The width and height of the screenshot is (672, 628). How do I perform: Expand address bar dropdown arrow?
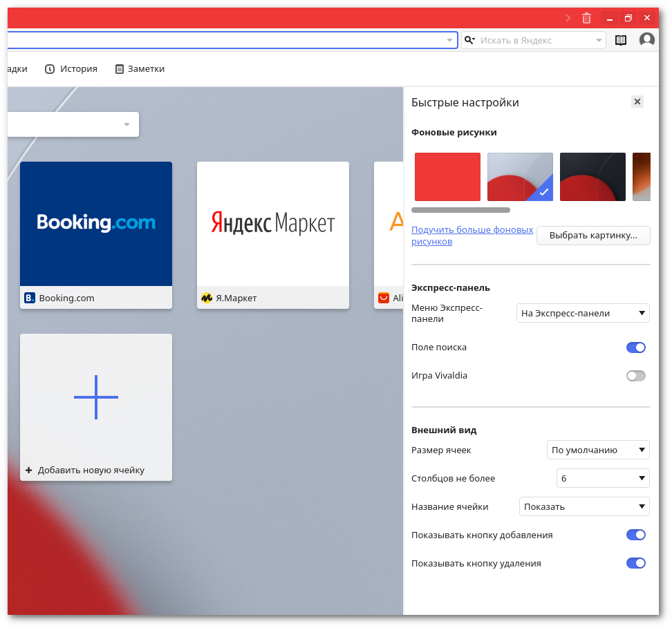coord(449,40)
